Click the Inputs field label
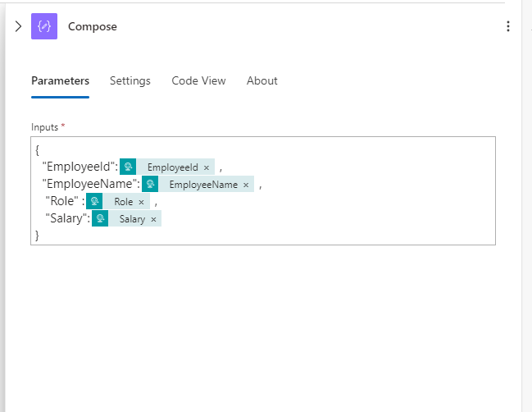The width and height of the screenshot is (532, 412). [45, 127]
